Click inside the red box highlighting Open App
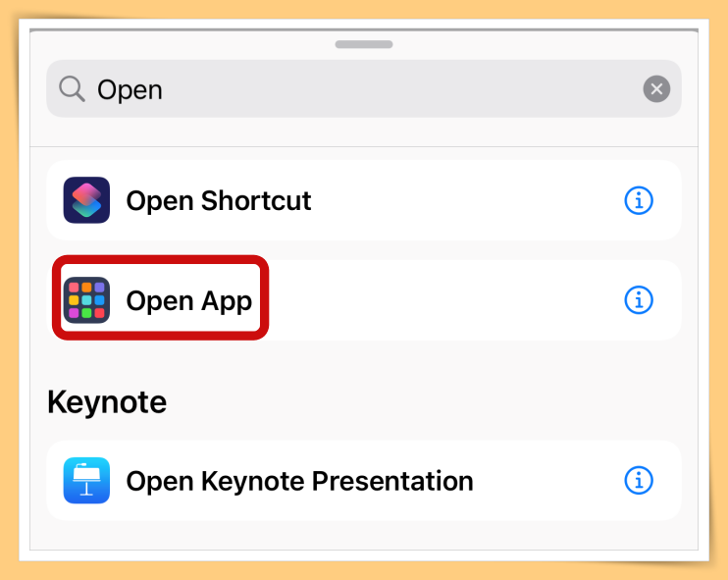 click(x=160, y=297)
